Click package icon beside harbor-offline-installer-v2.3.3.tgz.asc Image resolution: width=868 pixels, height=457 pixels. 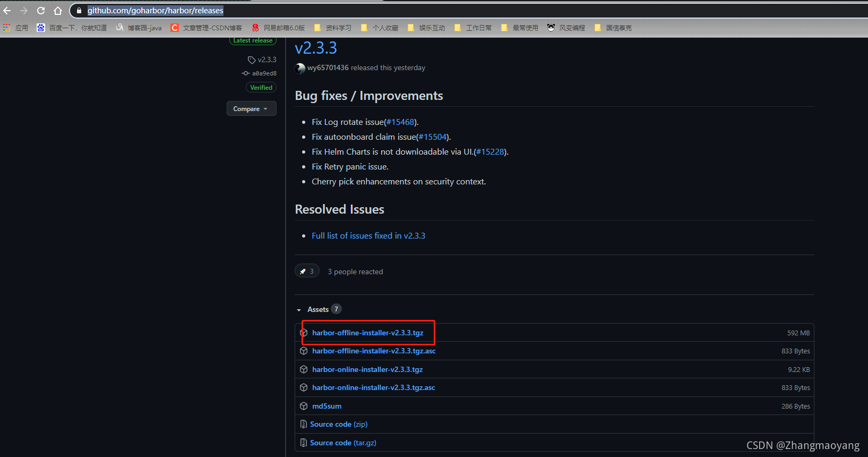click(304, 351)
